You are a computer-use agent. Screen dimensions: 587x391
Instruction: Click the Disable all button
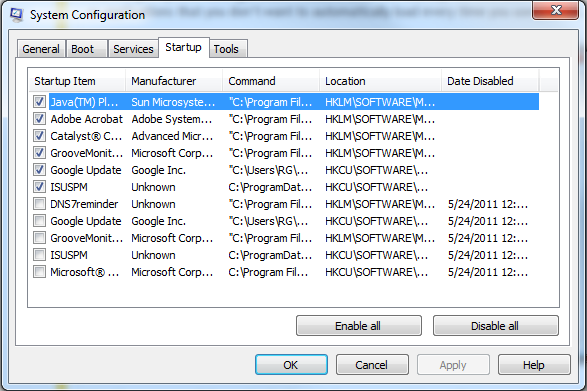point(495,326)
